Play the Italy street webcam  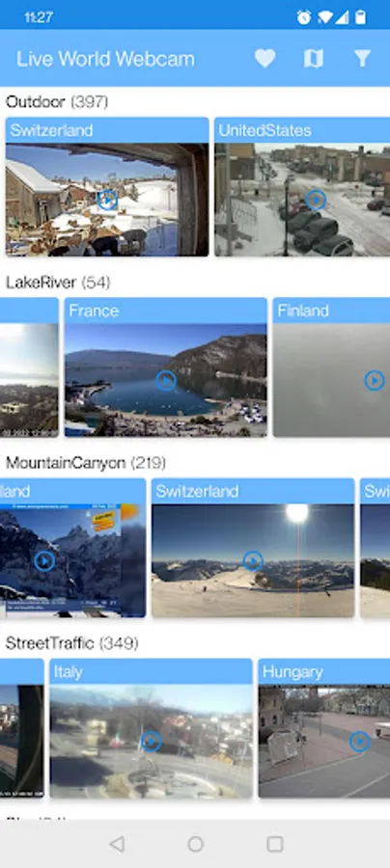(x=151, y=742)
